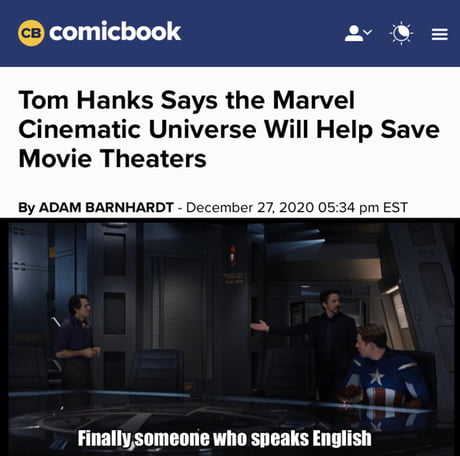Click the 'Movie Theaters' line of the headline
Viewport: 460px width, 456px height.
click(113, 158)
